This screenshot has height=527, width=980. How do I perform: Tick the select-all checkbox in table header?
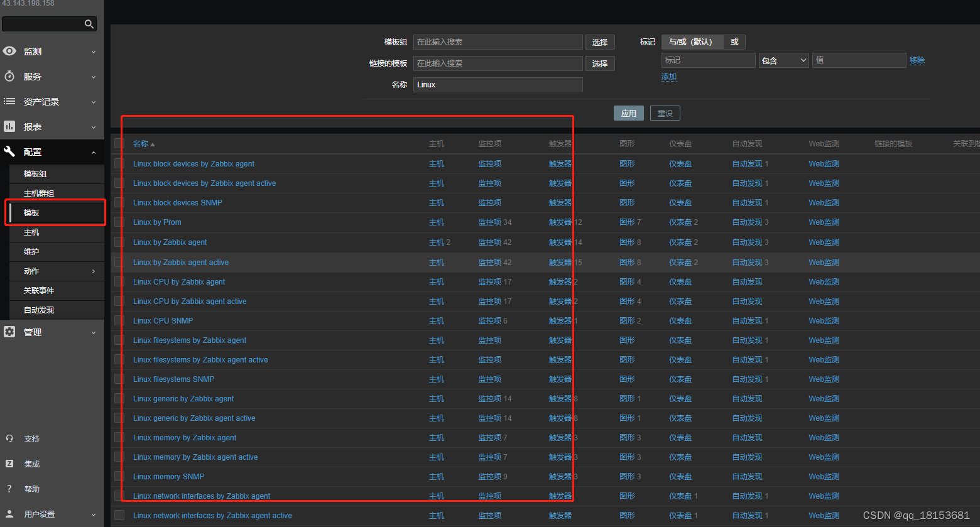click(119, 143)
